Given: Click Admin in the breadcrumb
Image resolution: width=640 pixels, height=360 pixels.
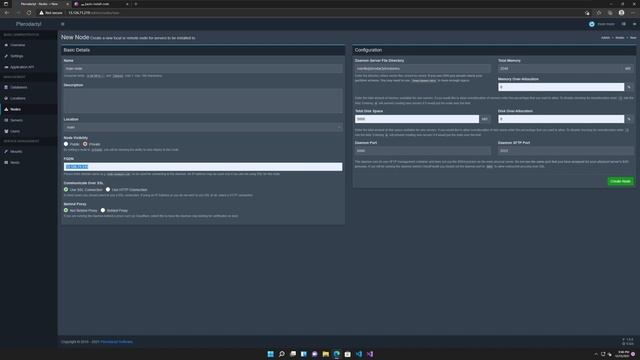Looking at the screenshot, I should tap(605, 38).
